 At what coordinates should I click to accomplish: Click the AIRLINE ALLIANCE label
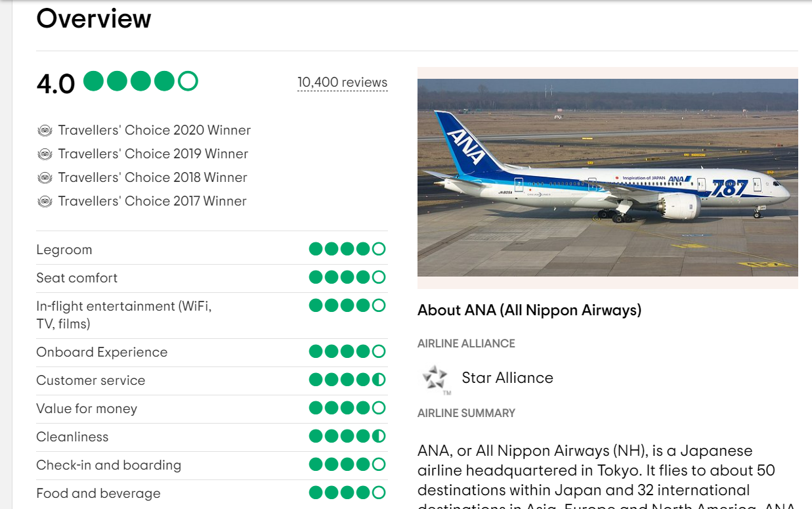click(x=466, y=343)
